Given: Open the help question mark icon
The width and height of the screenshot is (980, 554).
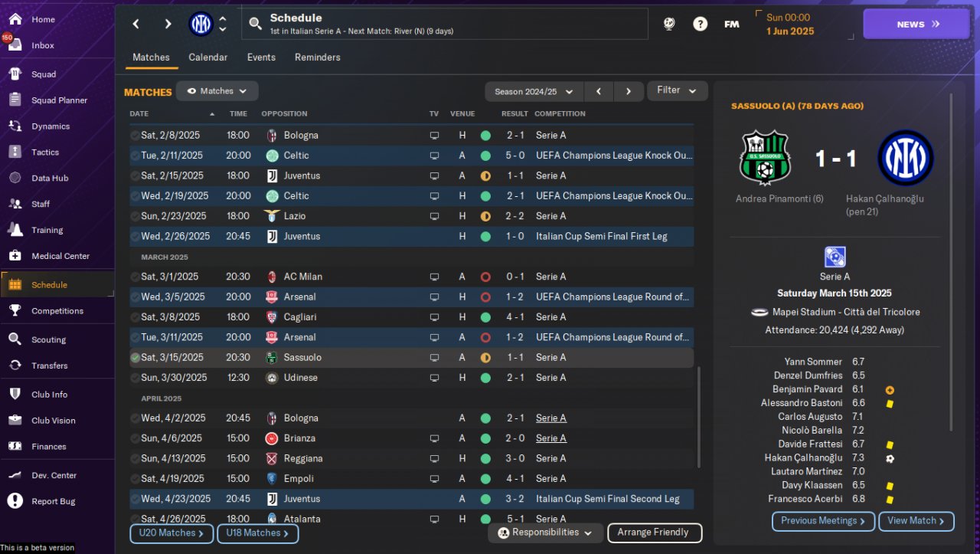Looking at the screenshot, I should pos(700,24).
